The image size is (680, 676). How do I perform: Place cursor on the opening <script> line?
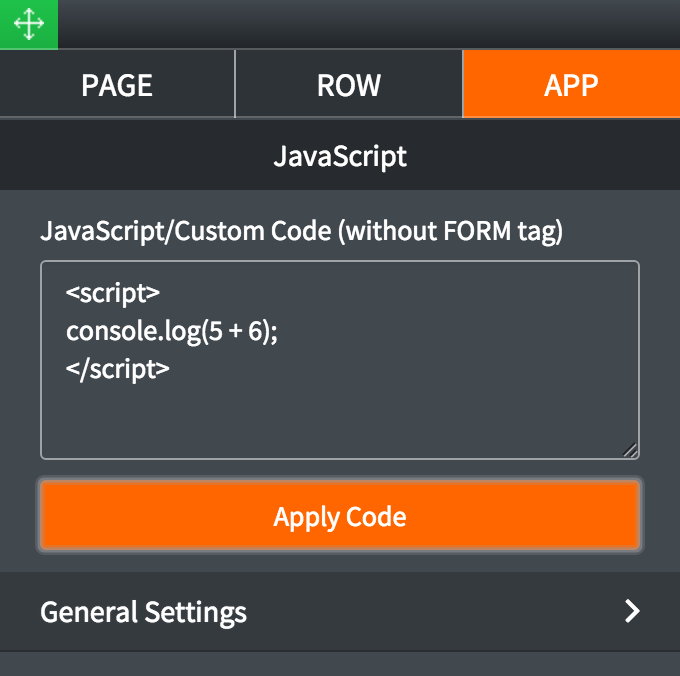pyautogui.click(x=113, y=294)
